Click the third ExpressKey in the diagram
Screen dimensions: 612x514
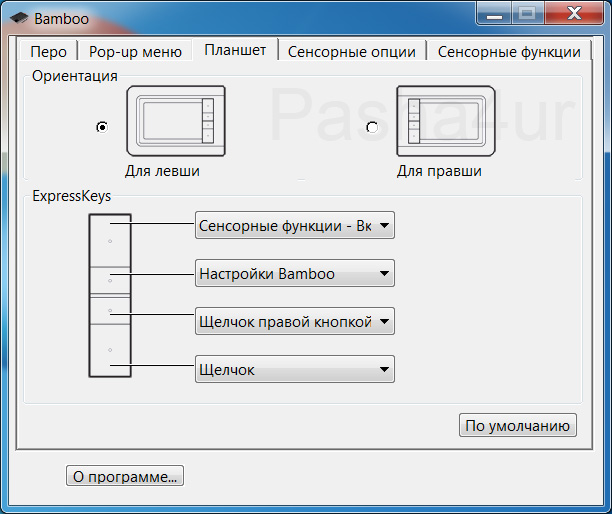[110, 311]
